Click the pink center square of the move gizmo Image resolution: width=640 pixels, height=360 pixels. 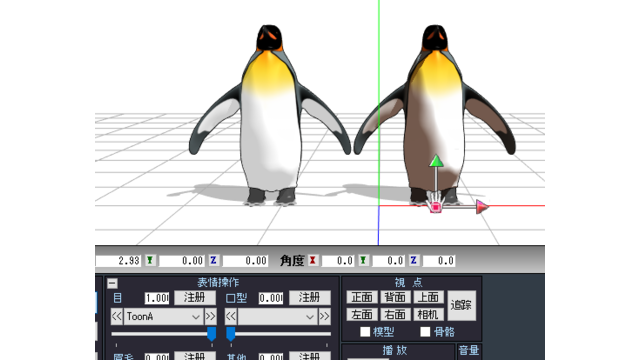pos(436,207)
